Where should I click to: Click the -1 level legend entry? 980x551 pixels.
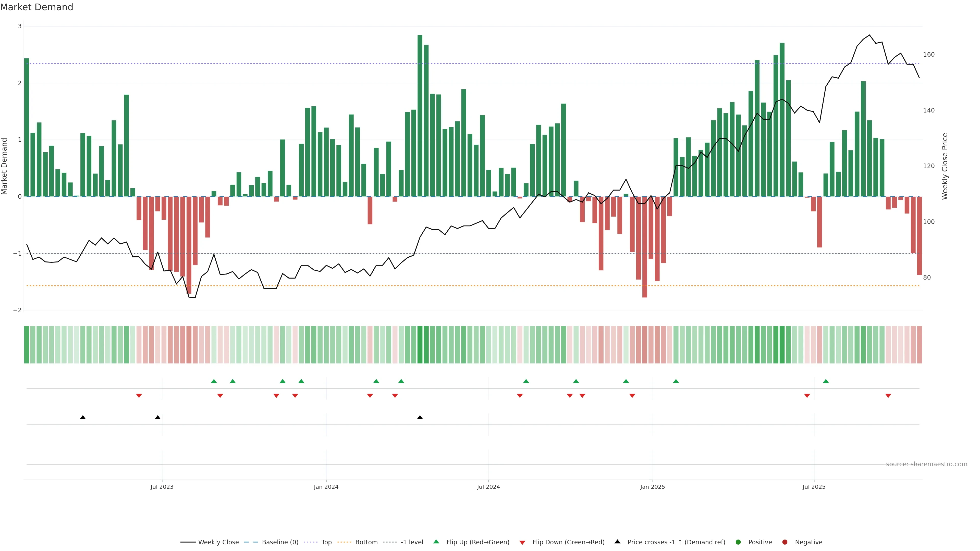pos(412,542)
